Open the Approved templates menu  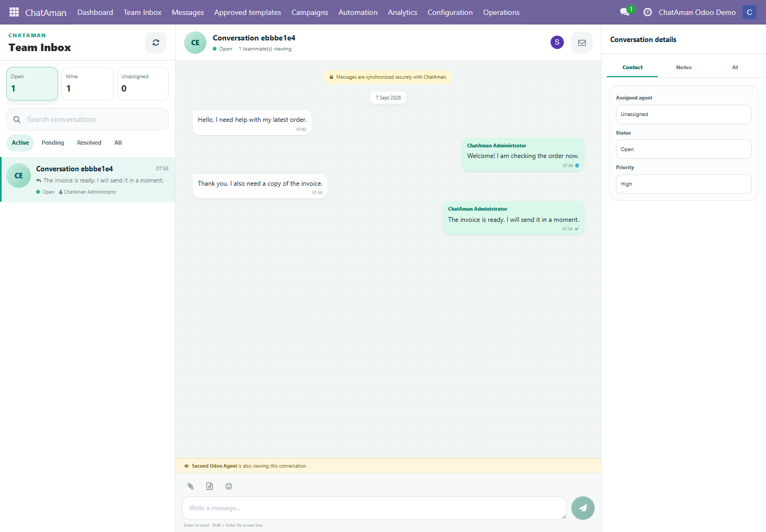click(248, 12)
